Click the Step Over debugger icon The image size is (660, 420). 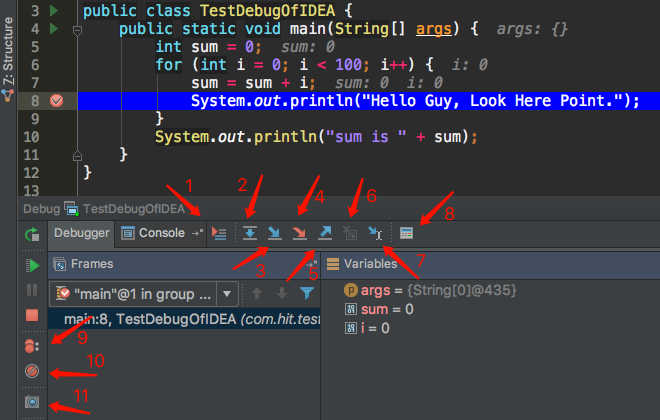pyautogui.click(x=250, y=233)
